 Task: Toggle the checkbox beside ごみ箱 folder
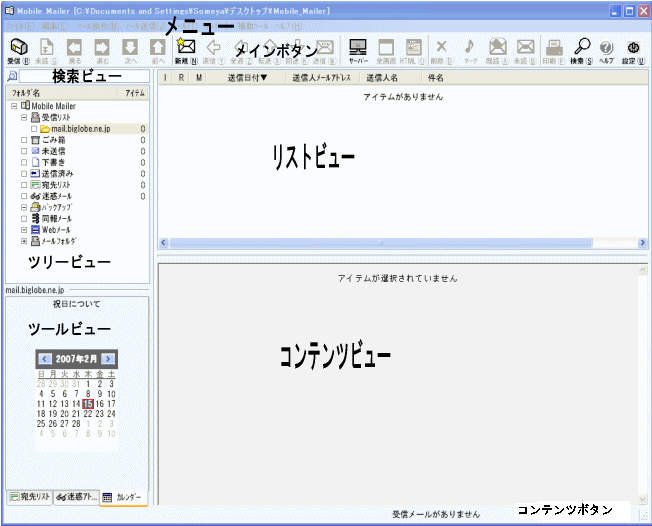24,140
